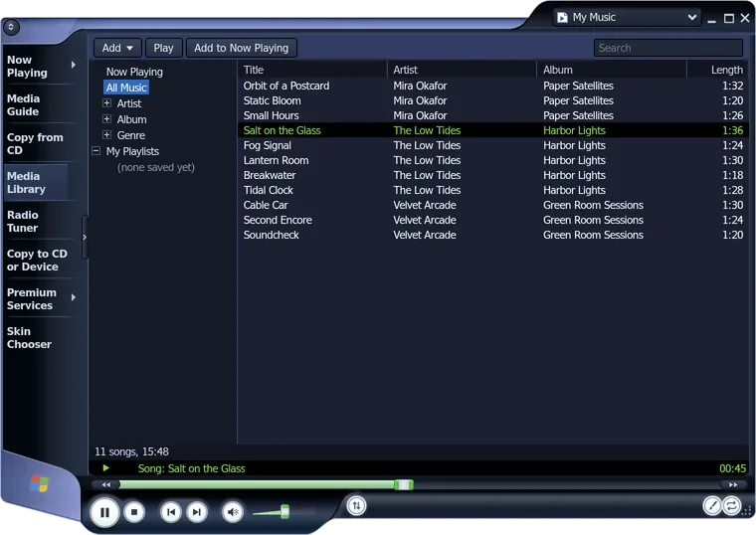Sort by the Title column header
Viewport: 756px width, 535px height.
tap(312, 70)
